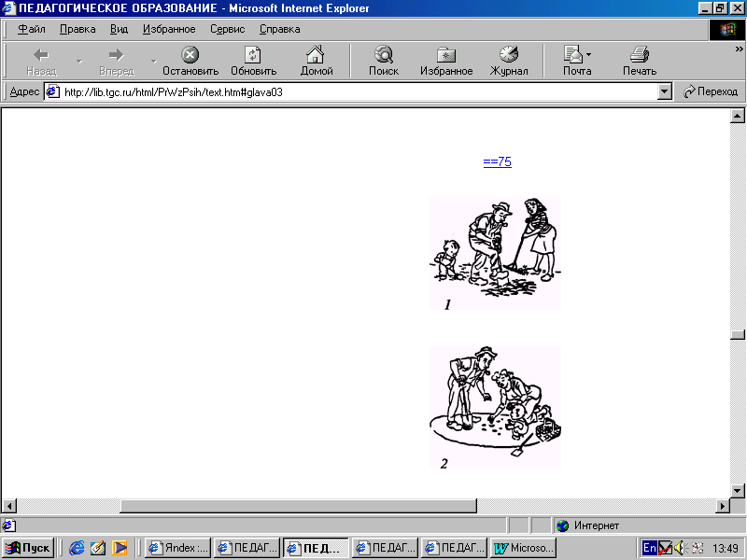The image size is (747, 560).
Task: Launch Outlook Express quick launch icon
Action: [x=98, y=548]
